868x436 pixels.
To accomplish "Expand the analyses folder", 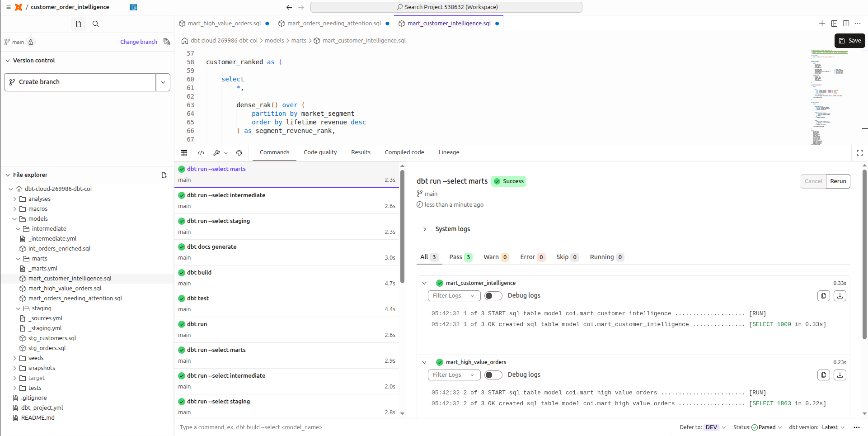I will click(x=14, y=199).
